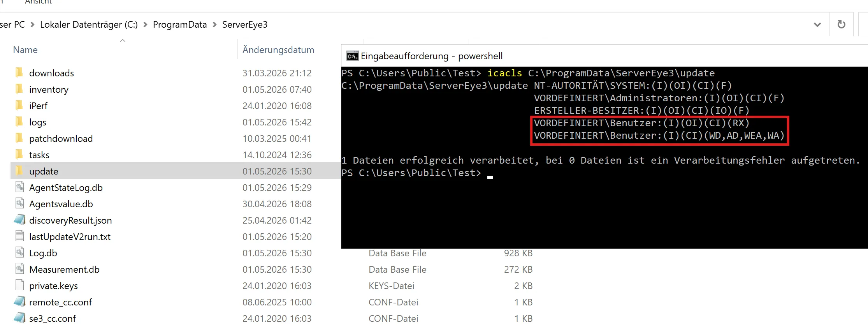Select the patchdownload folder

click(61, 138)
